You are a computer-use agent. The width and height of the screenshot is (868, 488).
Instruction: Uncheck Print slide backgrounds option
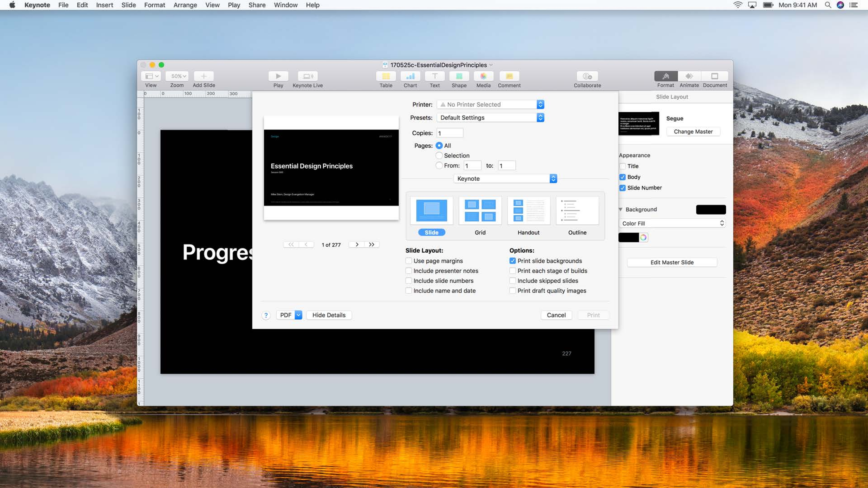[x=512, y=261]
